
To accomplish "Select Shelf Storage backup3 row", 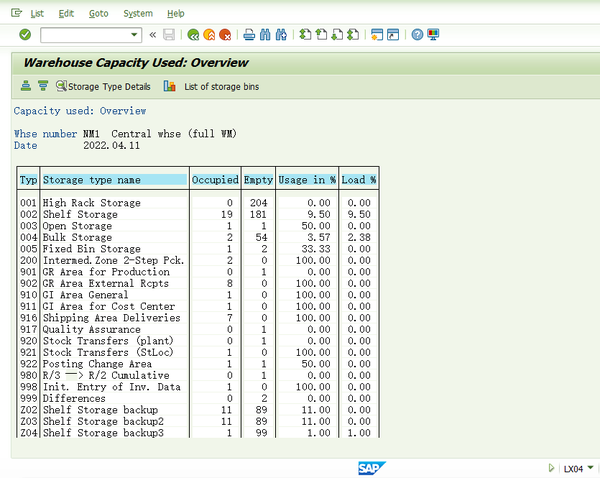I will point(198,432).
